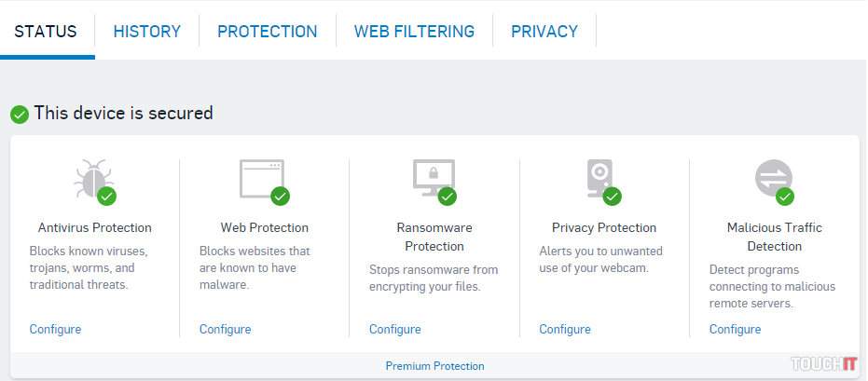Select the Status tab
Viewport: 868px width, 381px height.
(46, 31)
